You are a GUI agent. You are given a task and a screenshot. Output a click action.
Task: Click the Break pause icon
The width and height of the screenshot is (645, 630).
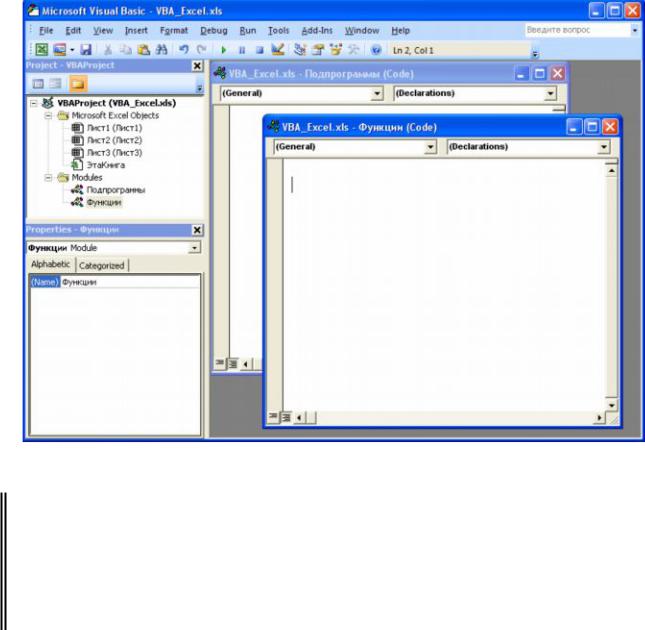coord(242,50)
